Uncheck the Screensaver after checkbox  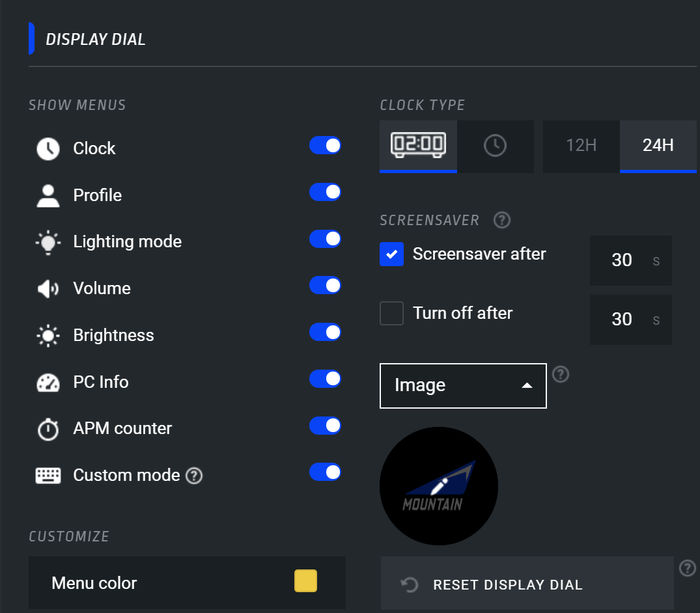click(391, 254)
